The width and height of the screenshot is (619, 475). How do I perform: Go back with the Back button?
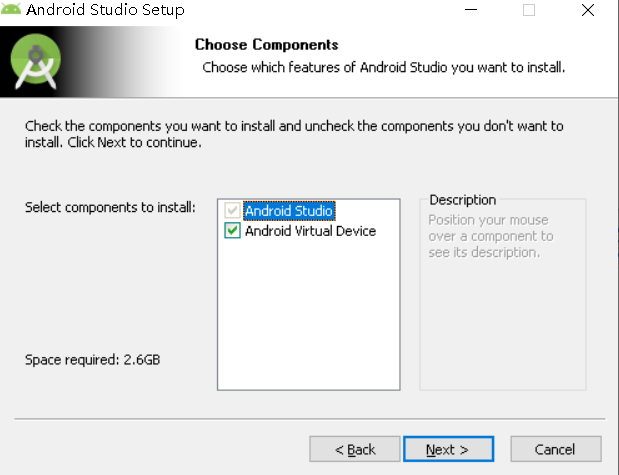pyautogui.click(x=355, y=449)
